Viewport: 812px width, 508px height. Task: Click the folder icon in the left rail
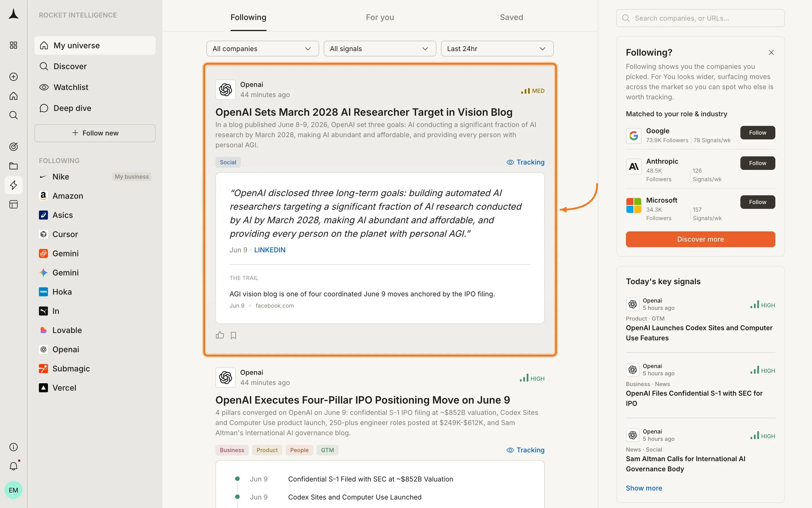click(14, 166)
